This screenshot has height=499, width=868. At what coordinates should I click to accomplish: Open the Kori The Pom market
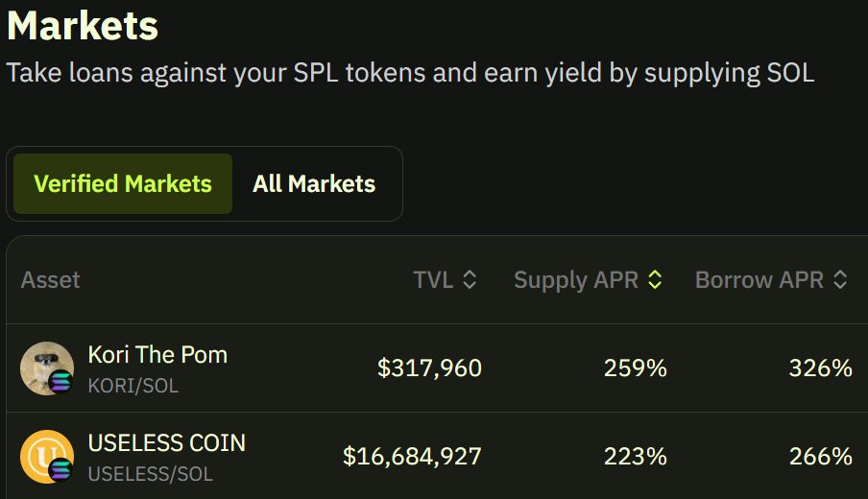tap(157, 355)
